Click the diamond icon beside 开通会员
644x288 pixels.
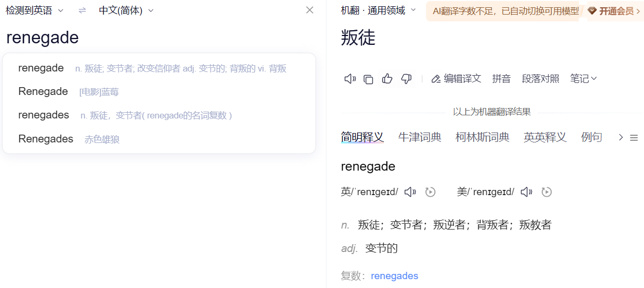[592, 11]
